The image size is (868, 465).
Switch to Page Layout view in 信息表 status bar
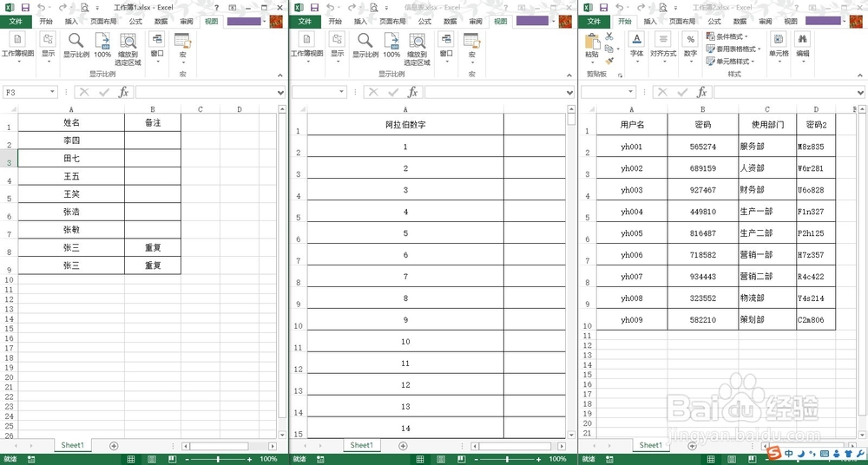pos(441,459)
